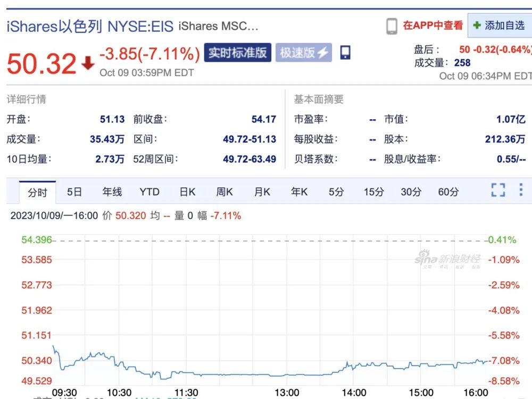Click the iShares以色列 NYSE:EIS title
The width and height of the screenshot is (532, 399).
coord(90,26)
